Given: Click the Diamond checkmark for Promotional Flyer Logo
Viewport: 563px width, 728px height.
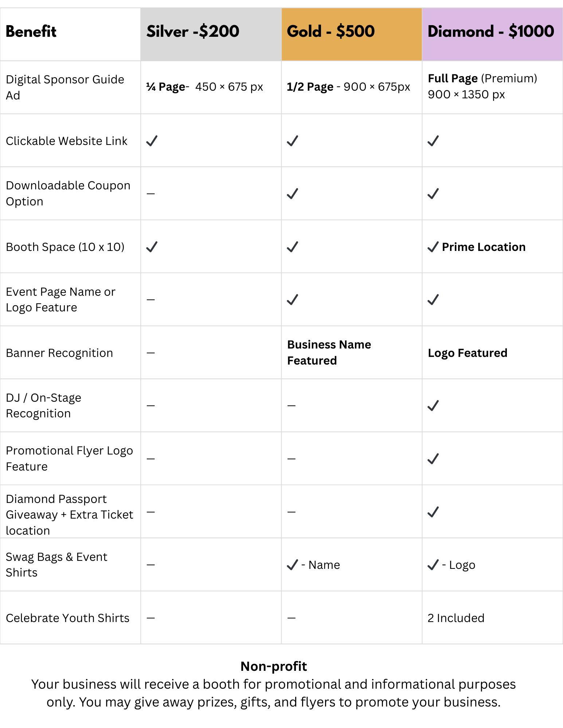Looking at the screenshot, I should [433, 459].
